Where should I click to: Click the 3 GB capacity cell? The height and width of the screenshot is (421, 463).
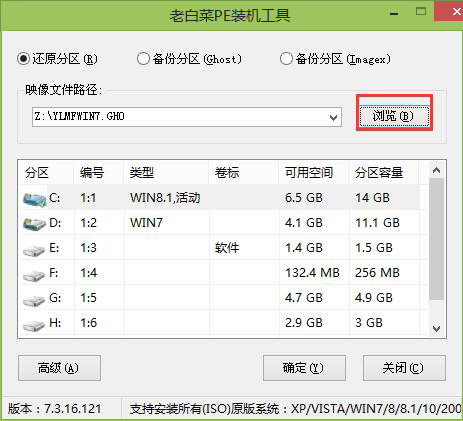pos(369,322)
